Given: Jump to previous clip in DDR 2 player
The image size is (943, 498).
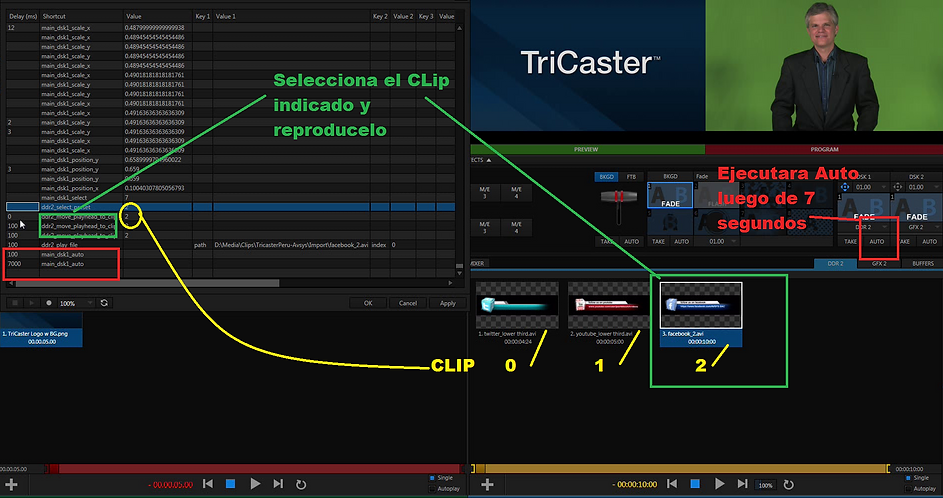Looking at the screenshot, I should pos(672,484).
